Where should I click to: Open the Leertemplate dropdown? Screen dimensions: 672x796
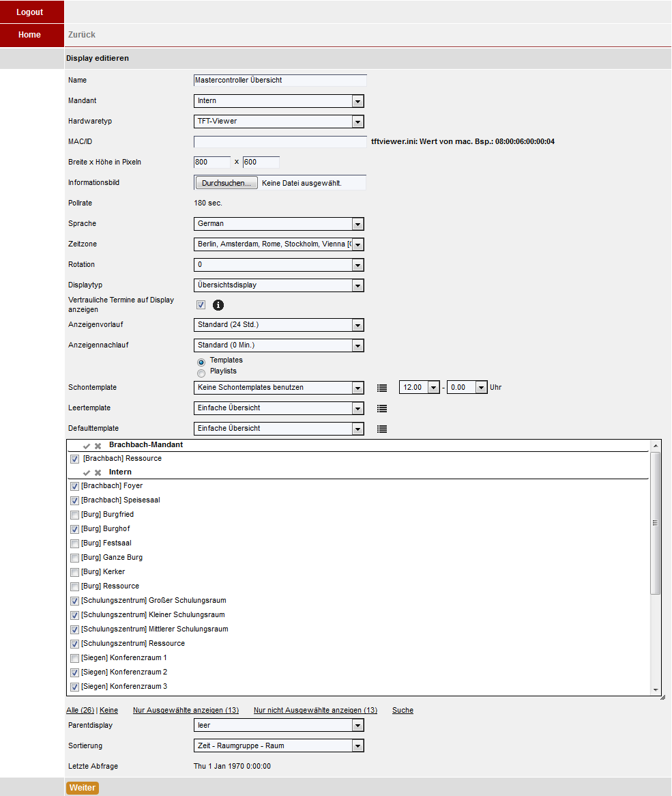[279, 408]
